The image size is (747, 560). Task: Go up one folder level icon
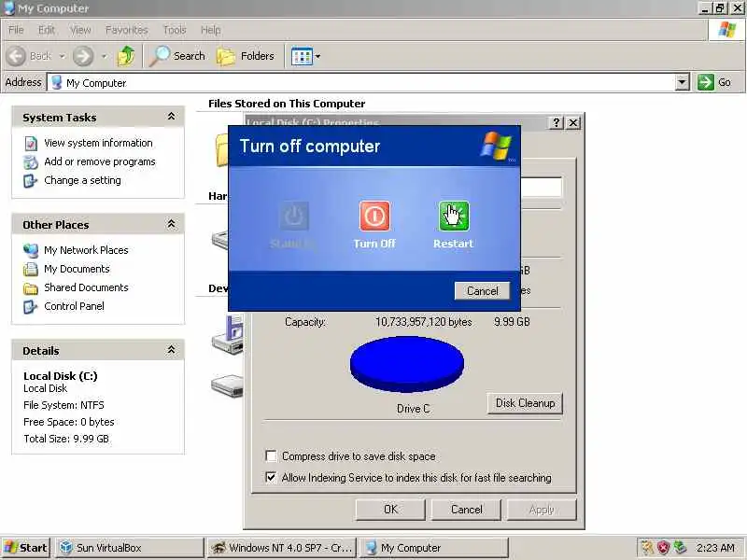[x=126, y=56]
